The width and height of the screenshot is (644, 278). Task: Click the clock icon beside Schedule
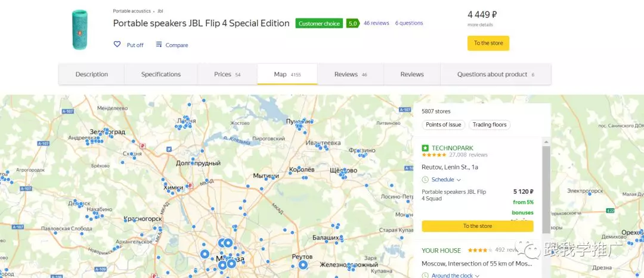tap(425, 180)
